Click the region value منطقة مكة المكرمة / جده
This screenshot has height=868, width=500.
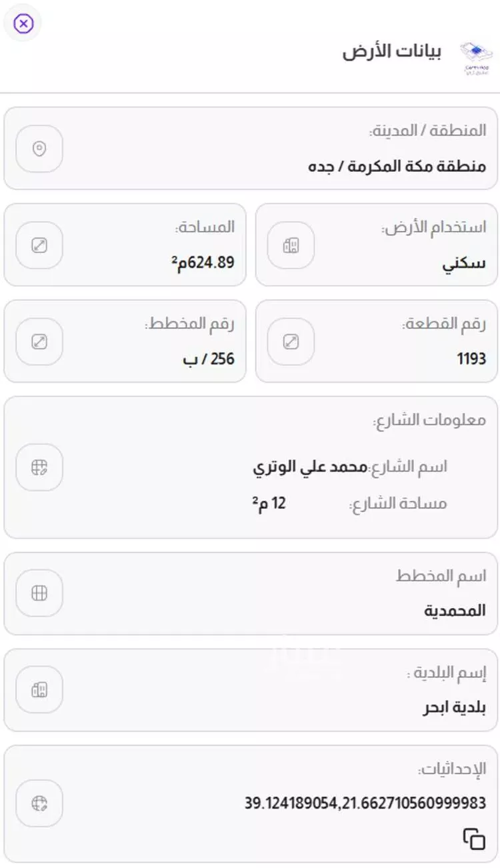pyautogui.click(x=397, y=166)
